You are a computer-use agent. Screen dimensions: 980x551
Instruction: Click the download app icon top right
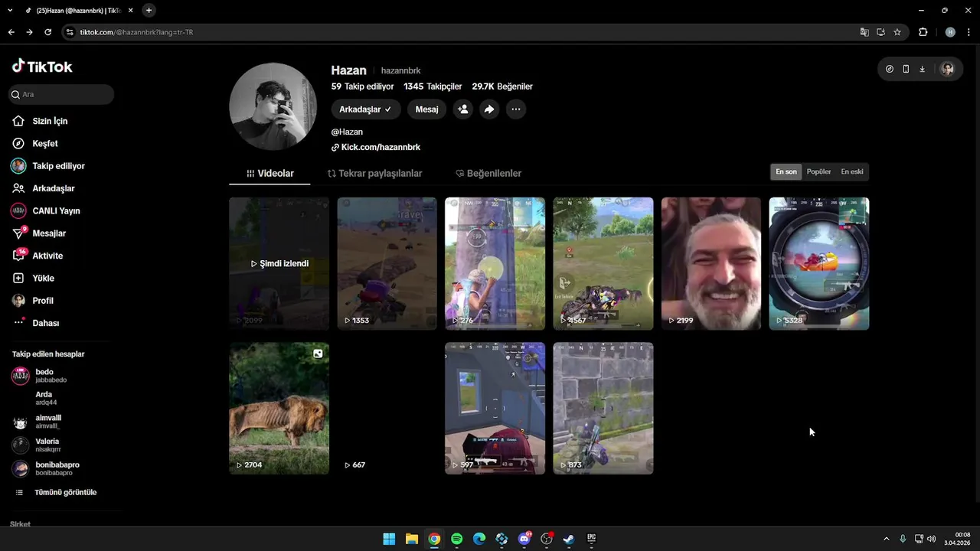(x=922, y=69)
